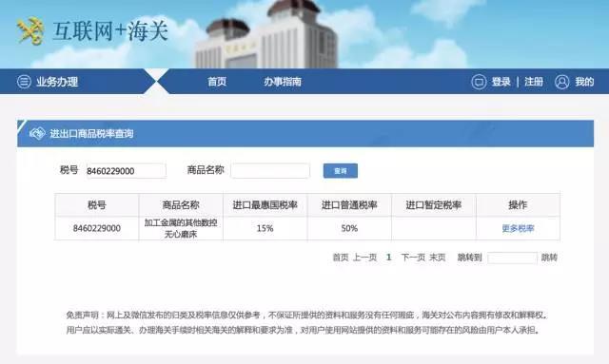The image size is (609, 364).
Task: Click the blue 查询 search button
Action: [341, 171]
